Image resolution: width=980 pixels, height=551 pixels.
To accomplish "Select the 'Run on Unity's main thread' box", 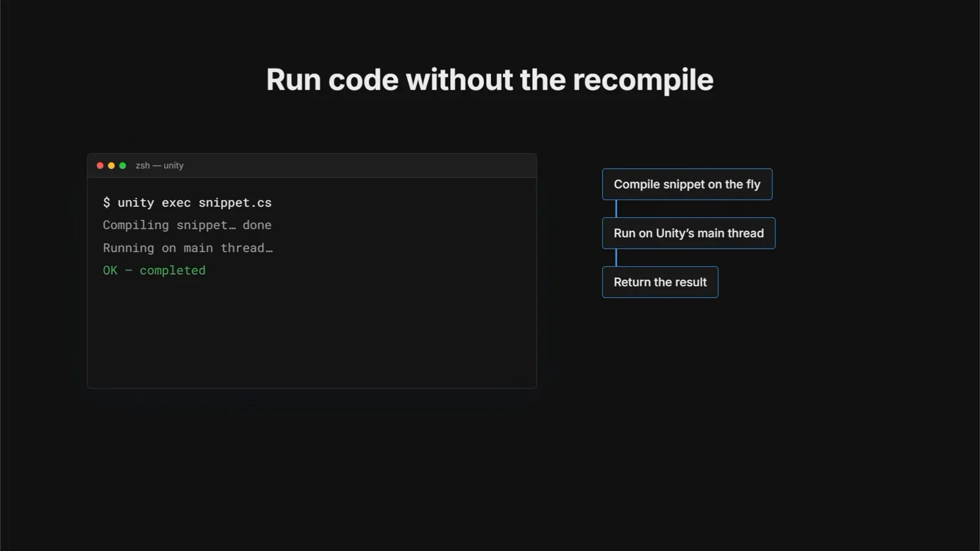I will (x=688, y=233).
